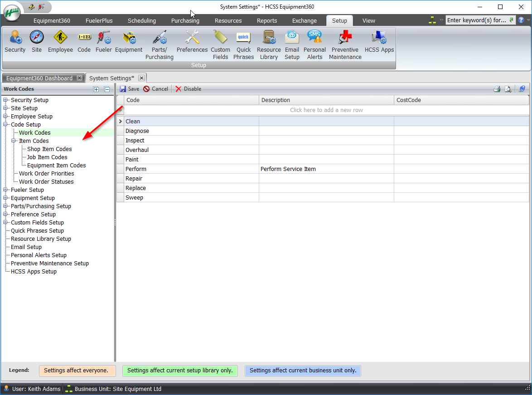Expand the Fueler Setup tree node
Viewport: 532px width, 395px height.
(5, 190)
